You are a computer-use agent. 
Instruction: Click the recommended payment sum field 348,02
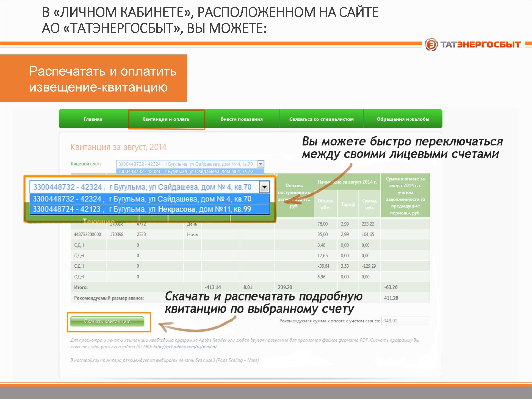[406, 321]
